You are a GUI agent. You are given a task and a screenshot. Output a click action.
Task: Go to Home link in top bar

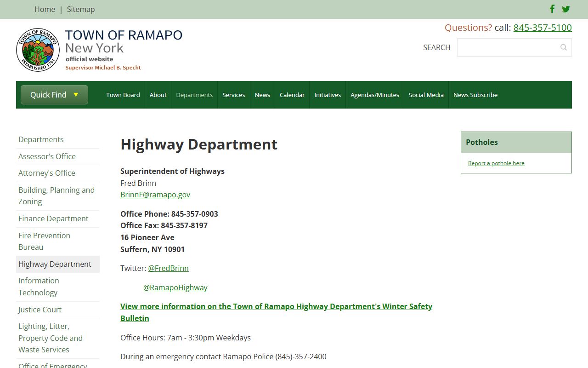[x=45, y=9]
